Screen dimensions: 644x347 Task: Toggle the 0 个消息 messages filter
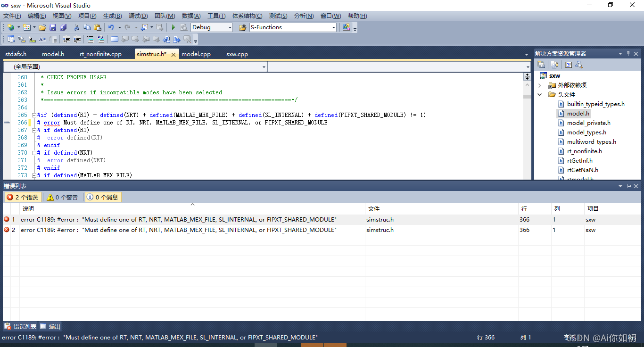click(x=102, y=197)
